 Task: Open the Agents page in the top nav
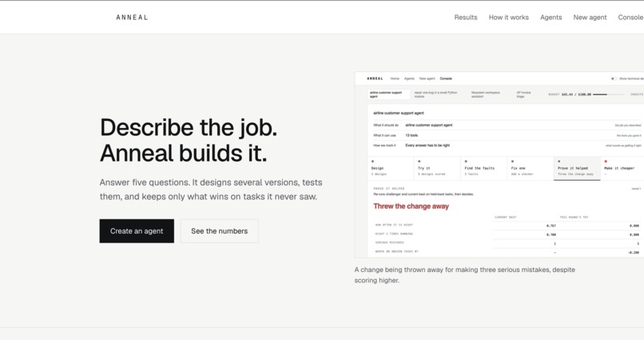(x=551, y=18)
